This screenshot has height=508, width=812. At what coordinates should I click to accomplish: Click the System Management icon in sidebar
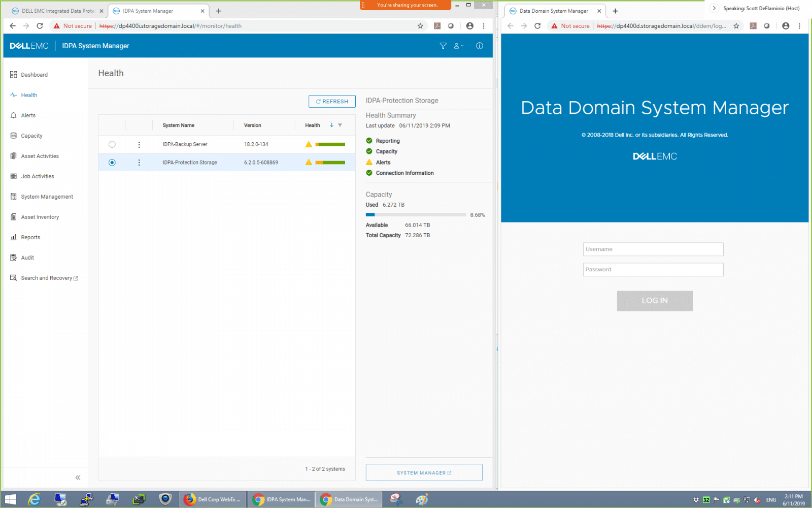click(x=14, y=197)
